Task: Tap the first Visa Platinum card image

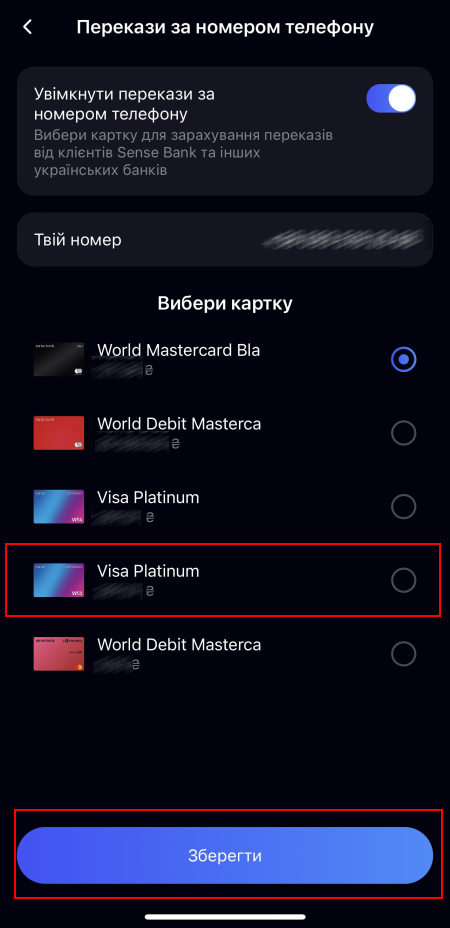Action: 59,507
